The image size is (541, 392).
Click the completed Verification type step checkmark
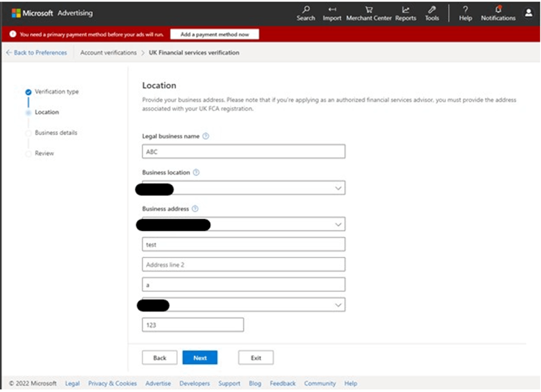click(x=28, y=91)
